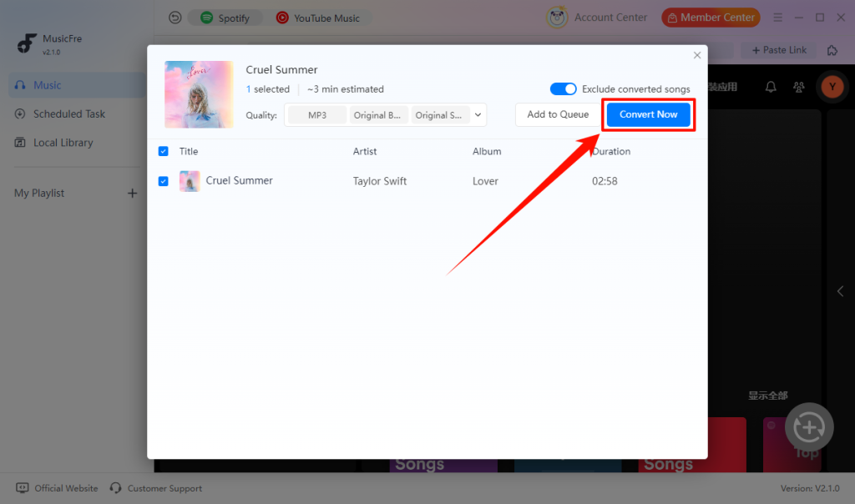Open Customer Support link
The image size is (855, 504).
click(156, 488)
